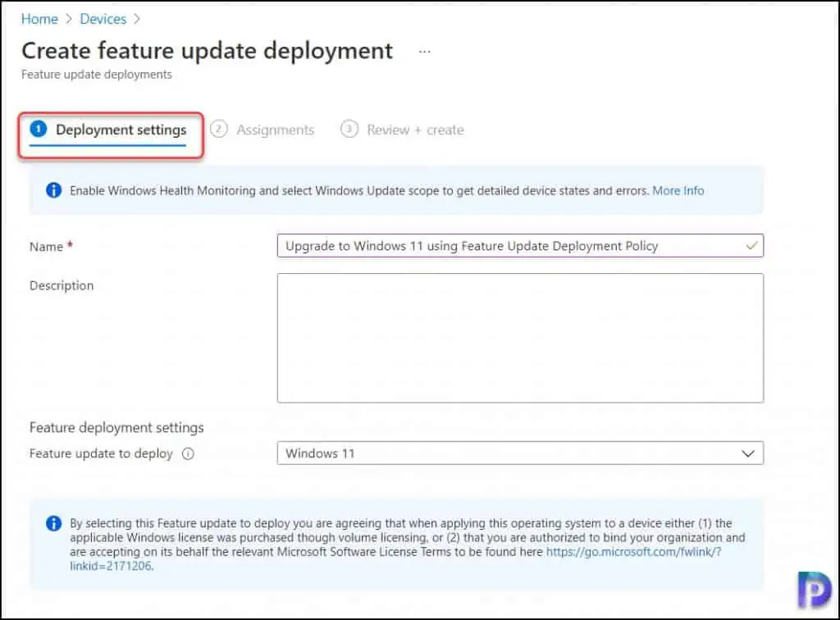Click the chevron after the Home breadcrumb
This screenshot has height=620, width=840.
coord(69,19)
